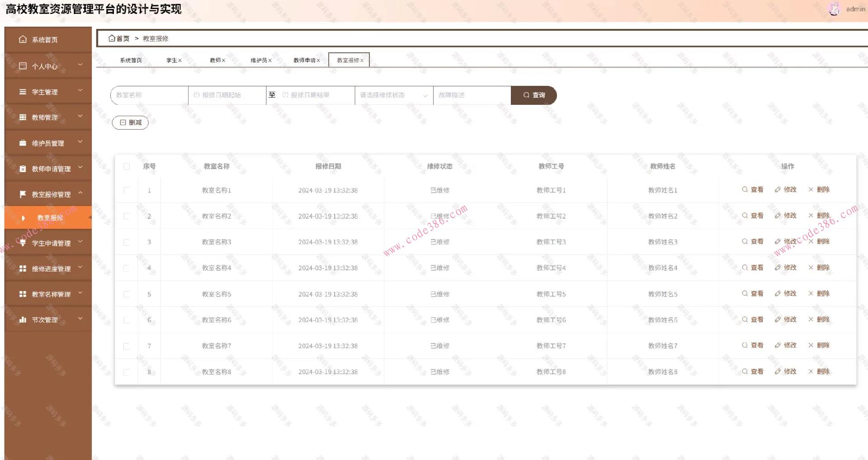This screenshot has width=868, height=460.
Task: Check the checkbox for row 2
Action: (x=127, y=216)
